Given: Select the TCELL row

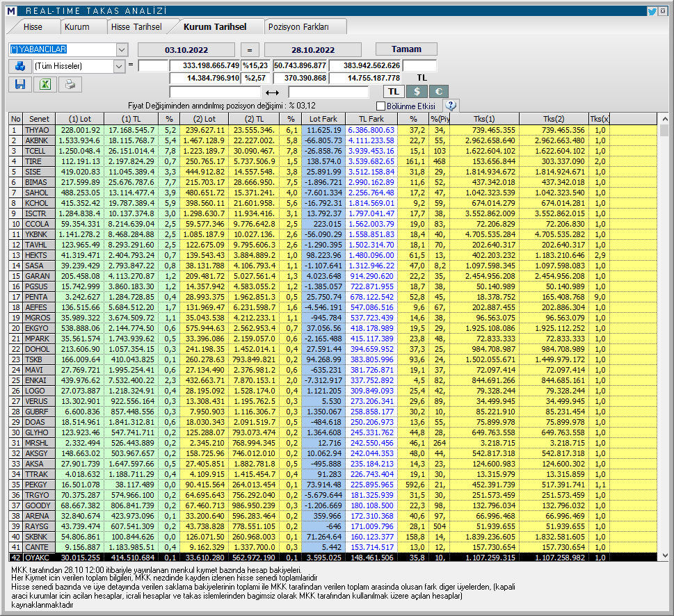Looking at the screenshot, I should click(x=332, y=151).
